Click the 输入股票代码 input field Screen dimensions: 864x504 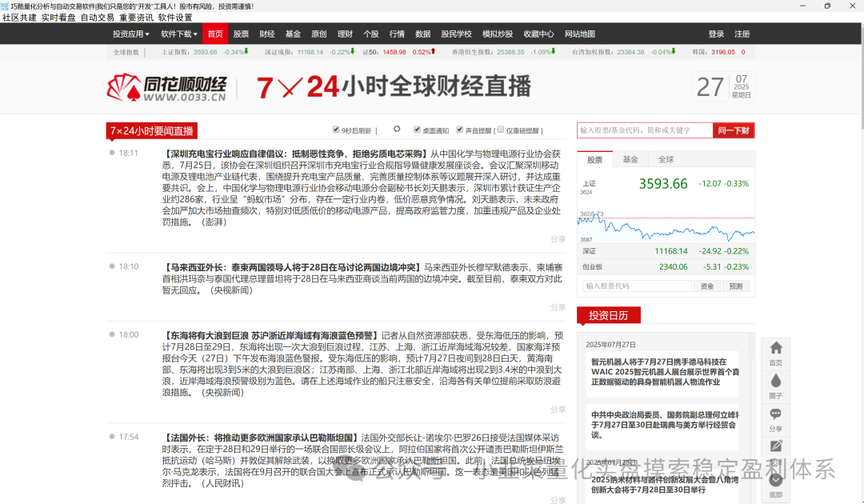point(637,286)
